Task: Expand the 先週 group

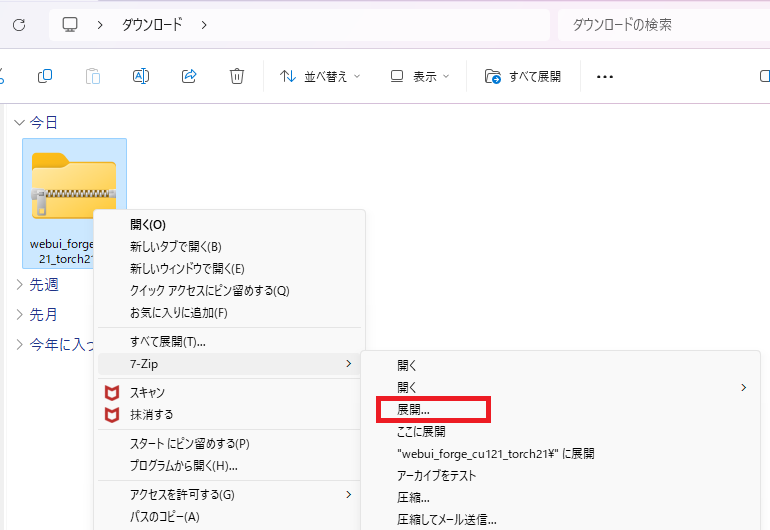Action: click(x=20, y=284)
